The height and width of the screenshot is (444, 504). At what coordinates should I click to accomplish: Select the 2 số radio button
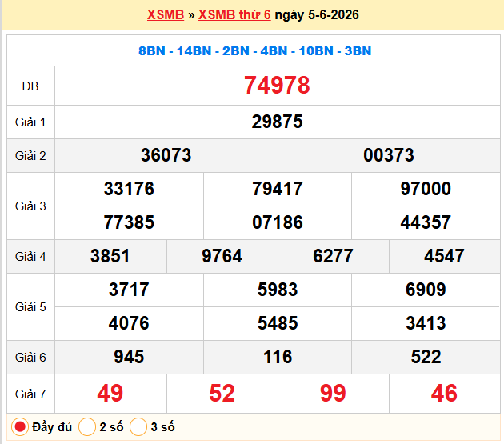point(86,427)
